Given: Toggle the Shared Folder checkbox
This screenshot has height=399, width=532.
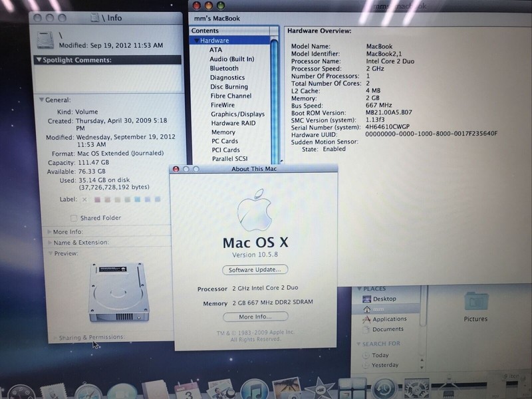Looking at the screenshot, I should pos(74,218).
